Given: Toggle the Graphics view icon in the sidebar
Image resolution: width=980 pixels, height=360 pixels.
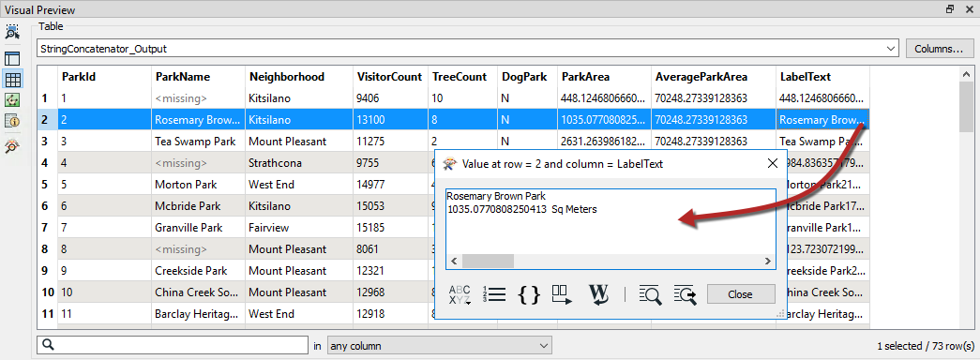Looking at the screenshot, I should pos(13,100).
